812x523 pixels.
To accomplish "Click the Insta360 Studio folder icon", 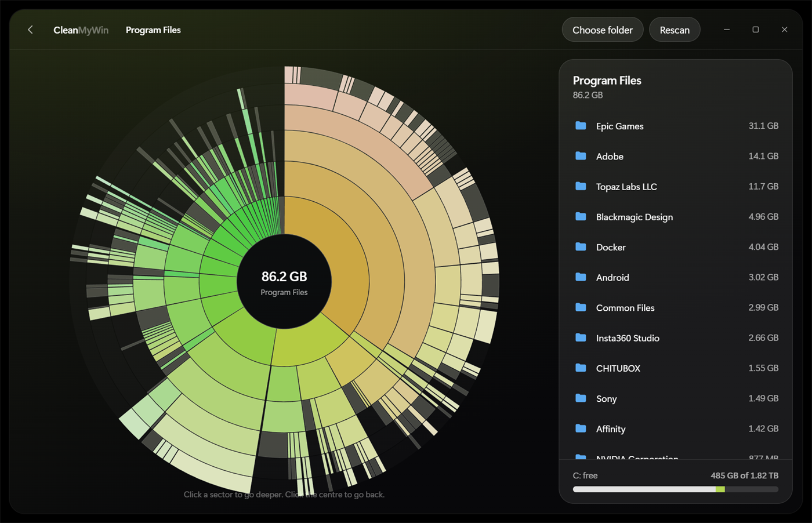I will (581, 337).
